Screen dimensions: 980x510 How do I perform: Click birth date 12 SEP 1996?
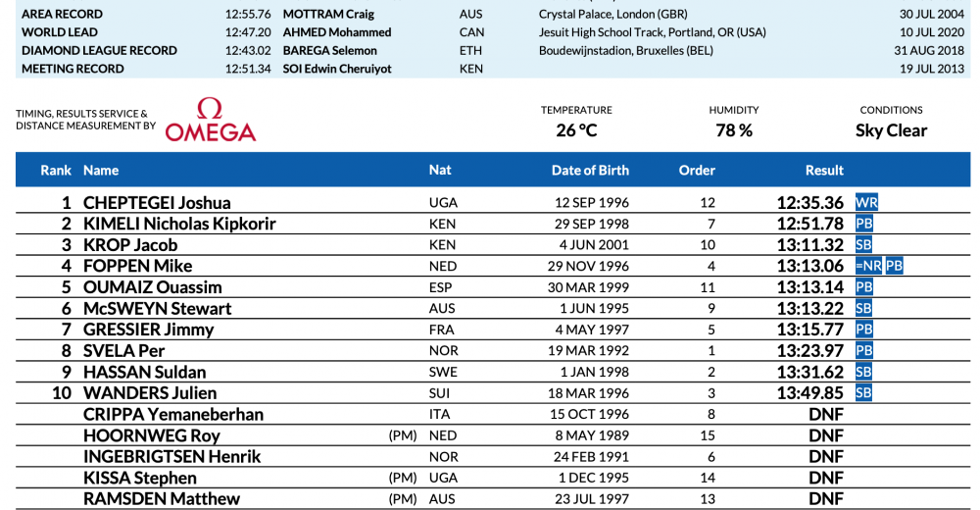pos(592,203)
